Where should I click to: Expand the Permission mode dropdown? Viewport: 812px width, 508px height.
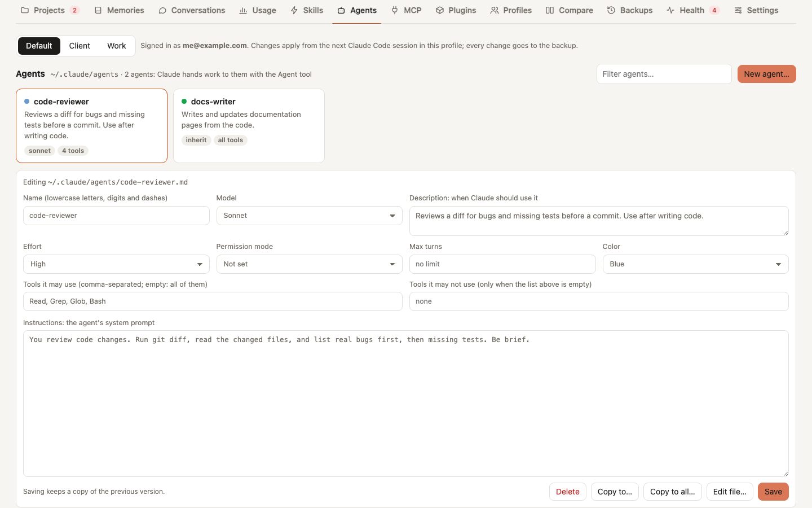[309, 264]
